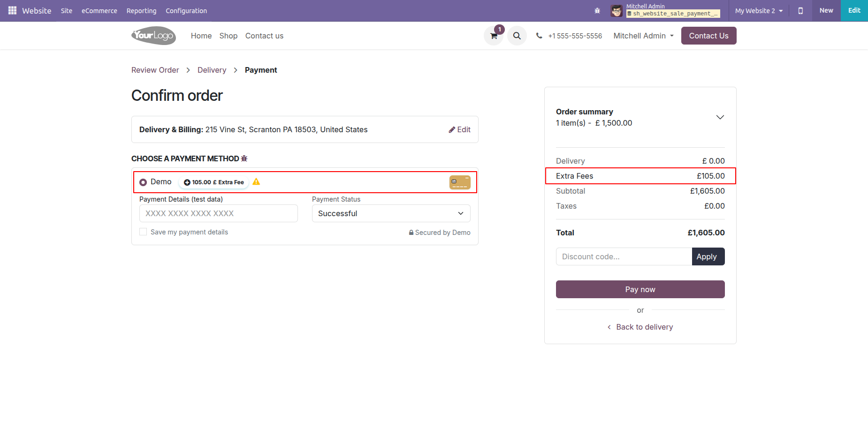Screen dimensions: 868x437
Task: Check Save my payment details box
Action: [x=143, y=232]
